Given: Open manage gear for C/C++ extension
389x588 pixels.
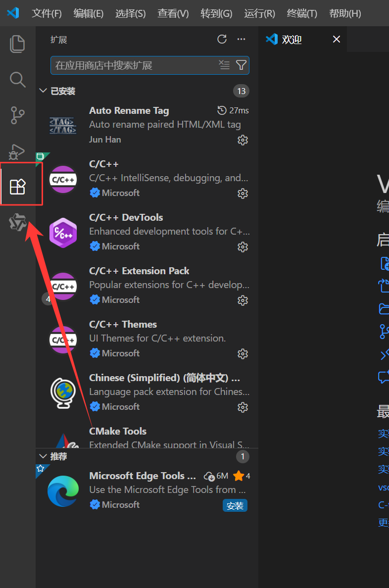Looking at the screenshot, I should 243,194.
